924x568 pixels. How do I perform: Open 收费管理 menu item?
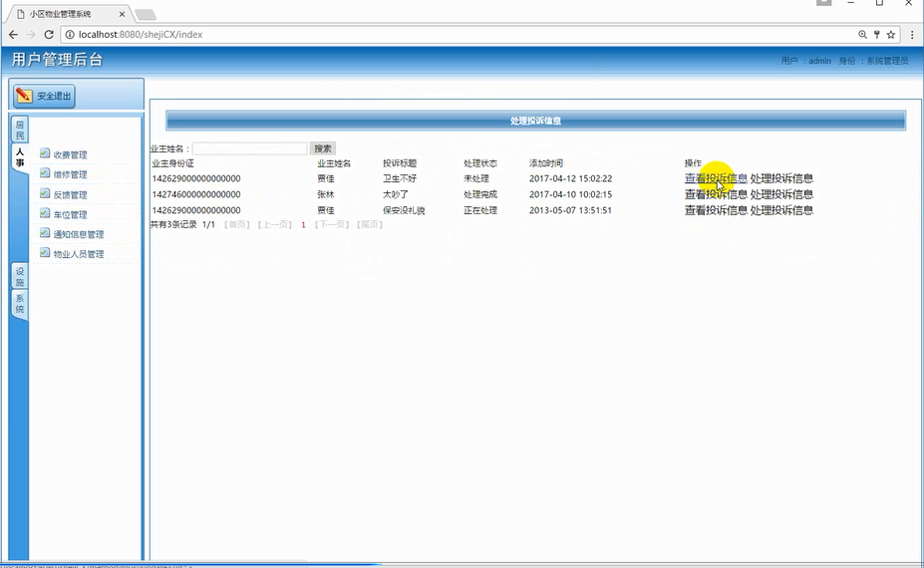tap(70, 155)
